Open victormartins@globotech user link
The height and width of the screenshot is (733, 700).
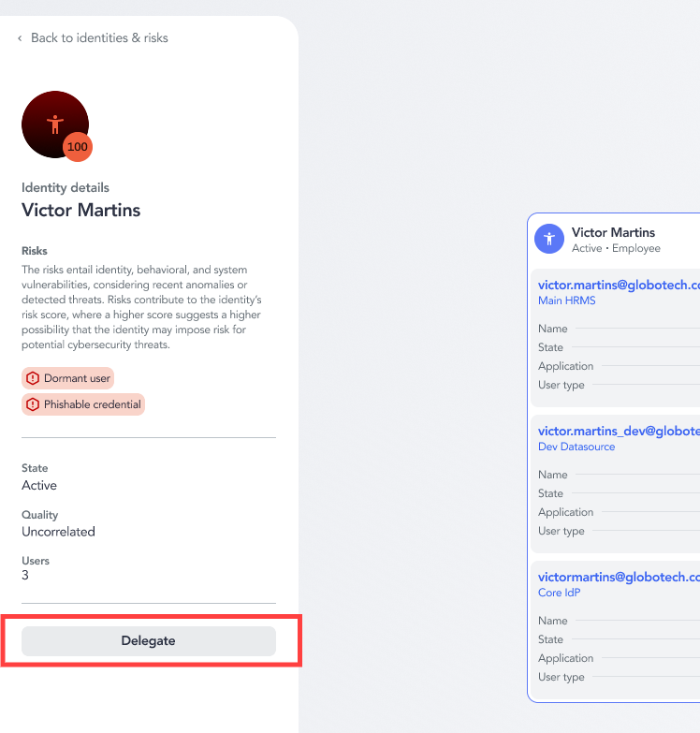click(x=619, y=577)
